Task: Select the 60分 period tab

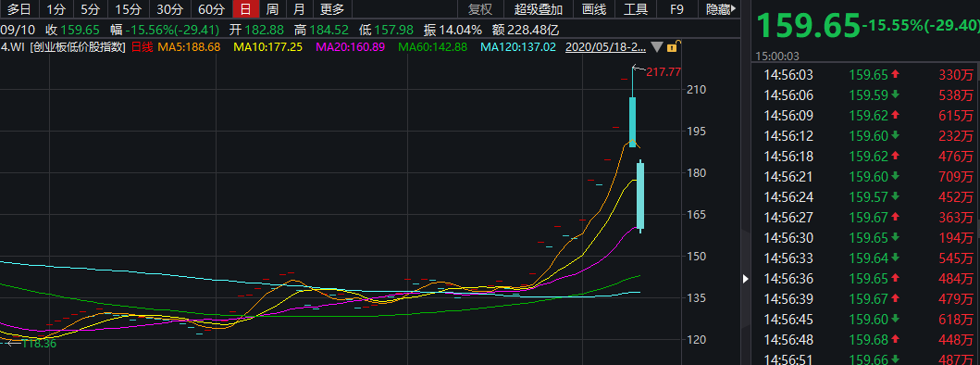Action: click(211, 9)
